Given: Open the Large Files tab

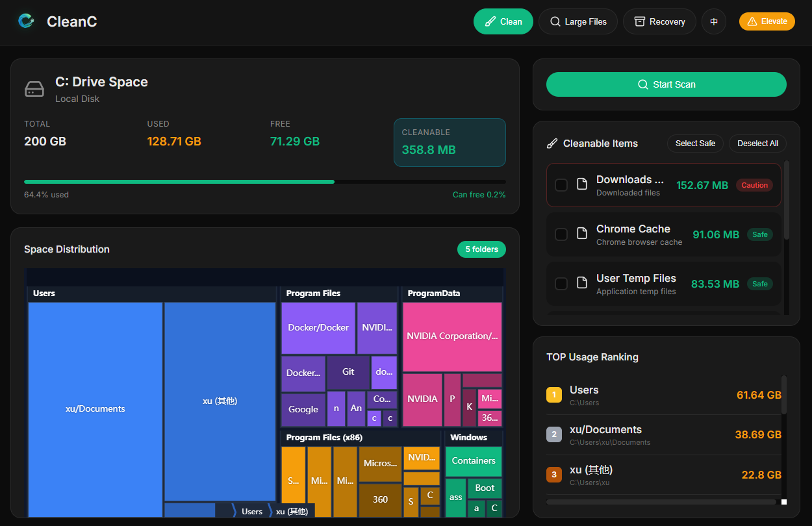Looking at the screenshot, I should tap(578, 21).
